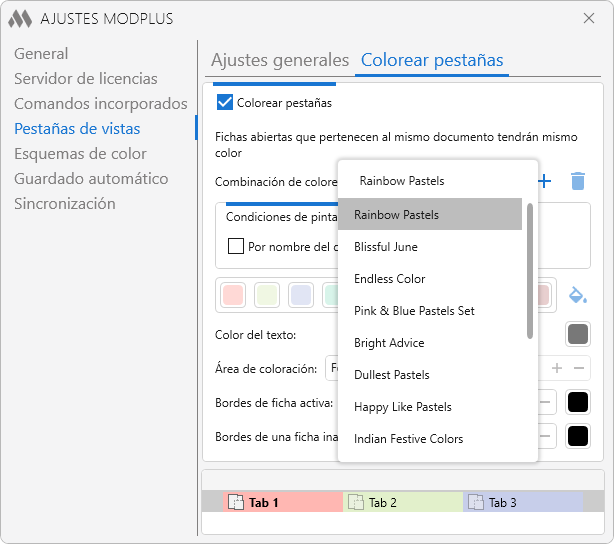Click the pink color swatch
The image size is (614, 544).
point(233,295)
